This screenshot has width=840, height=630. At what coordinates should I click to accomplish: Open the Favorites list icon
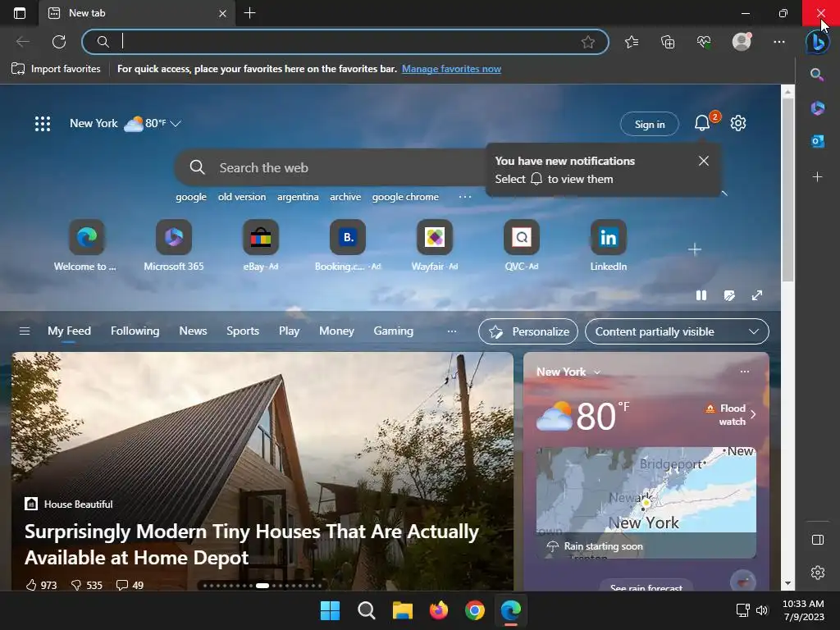pyautogui.click(x=632, y=42)
